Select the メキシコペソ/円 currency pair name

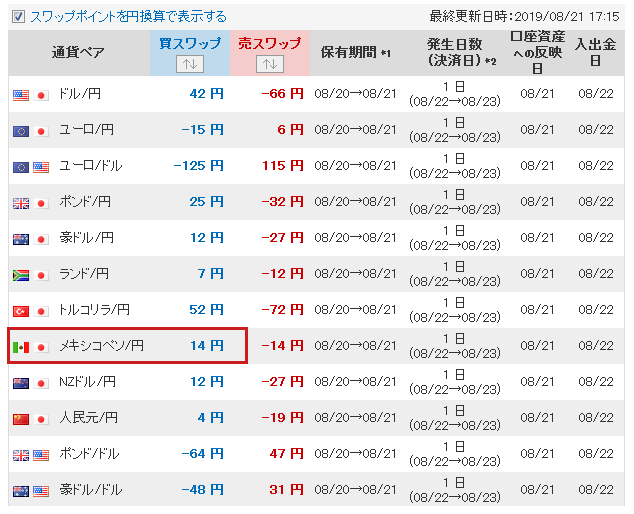click(x=102, y=346)
